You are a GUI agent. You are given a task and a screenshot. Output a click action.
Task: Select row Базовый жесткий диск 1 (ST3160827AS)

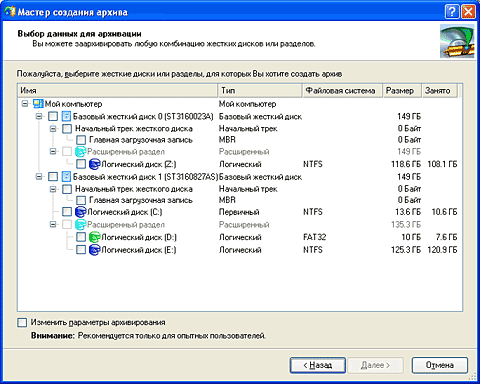[145, 177]
